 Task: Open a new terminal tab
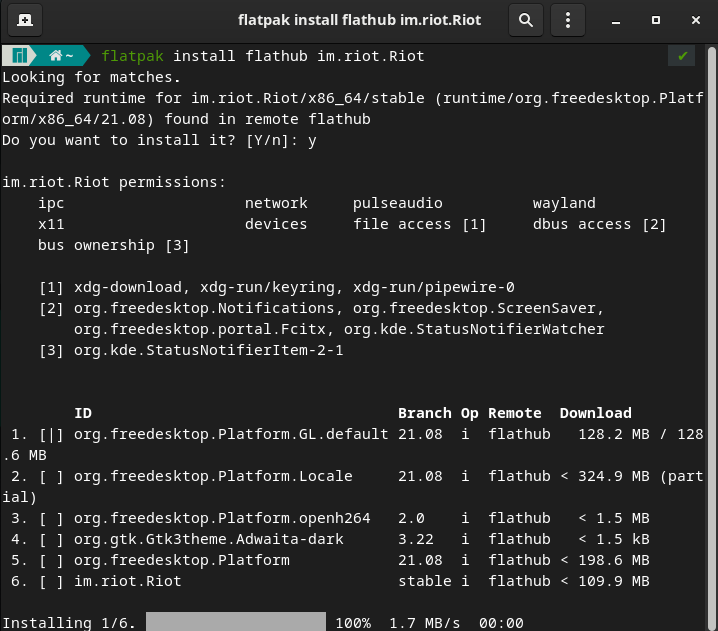click(24, 19)
